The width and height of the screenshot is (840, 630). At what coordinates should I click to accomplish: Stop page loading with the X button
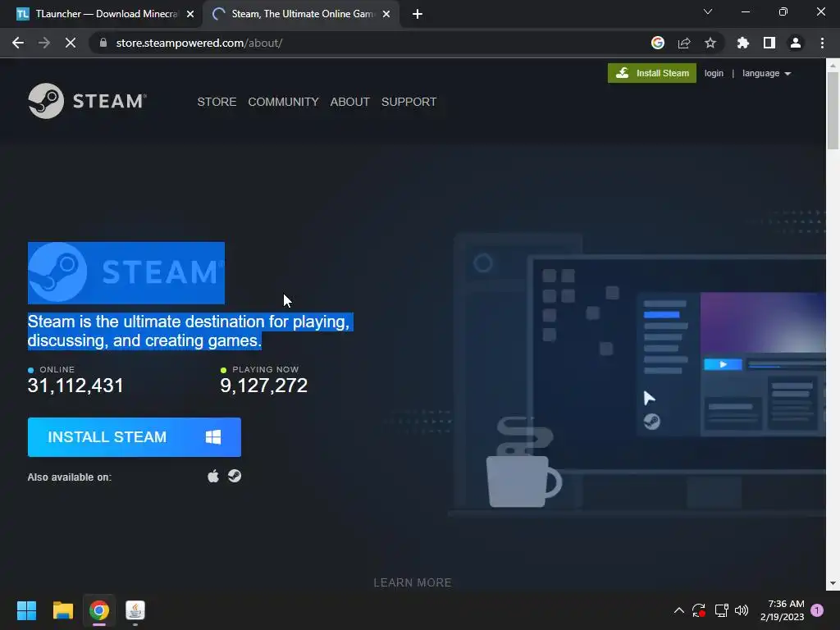pyautogui.click(x=71, y=43)
